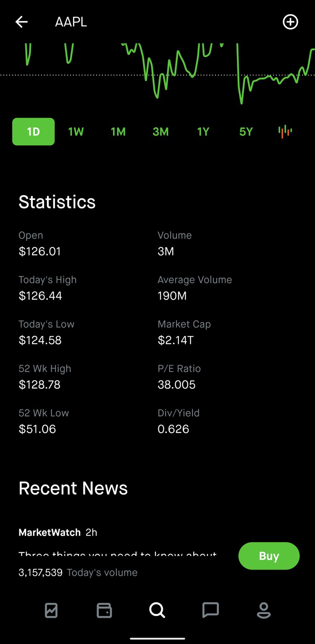Select the 3M range tab

click(x=160, y=132)
